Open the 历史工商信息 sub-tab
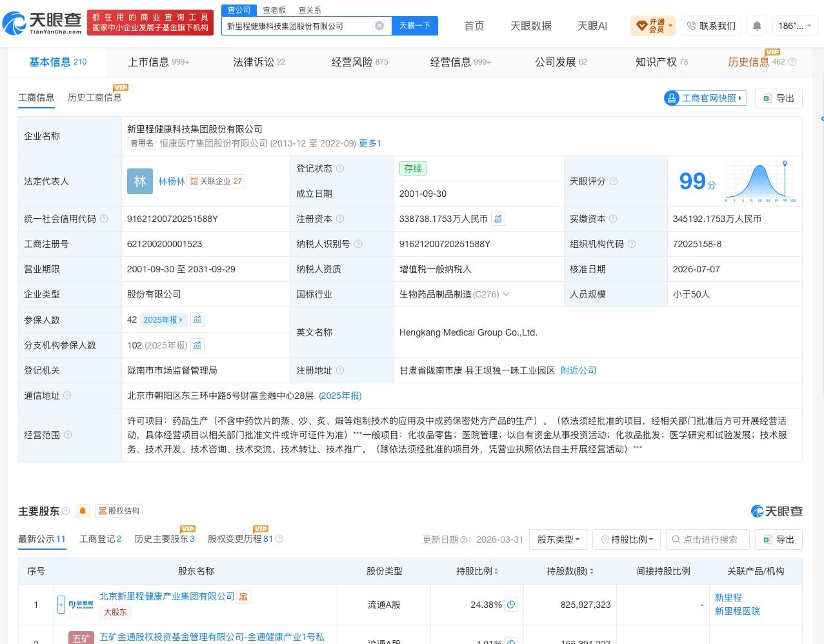This screenshot has width=824, height=644. point(95,97)
